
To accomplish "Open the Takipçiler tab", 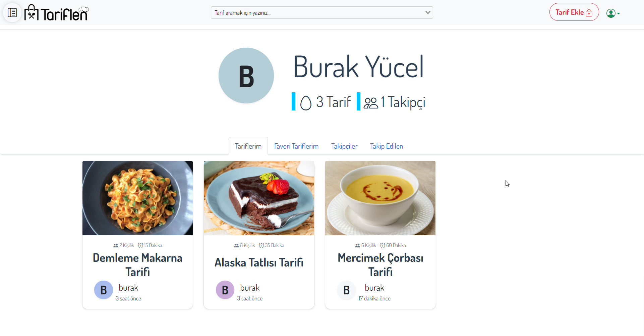I will [344, 146].
